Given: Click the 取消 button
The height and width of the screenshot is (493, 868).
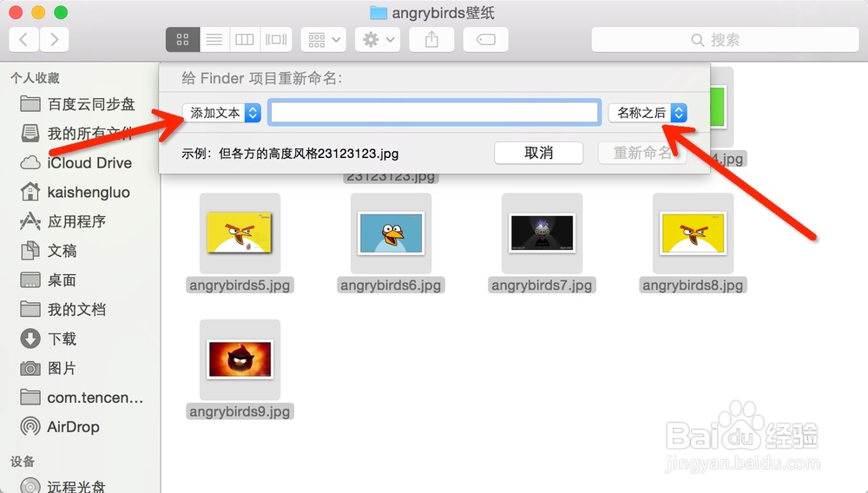Looking at the screenshot, I should [x=539, y=153].
